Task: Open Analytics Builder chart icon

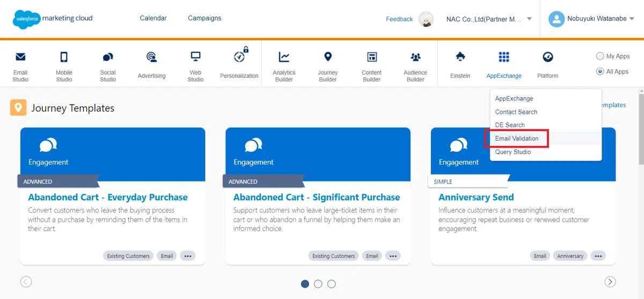Action: (x=284, y=57)
